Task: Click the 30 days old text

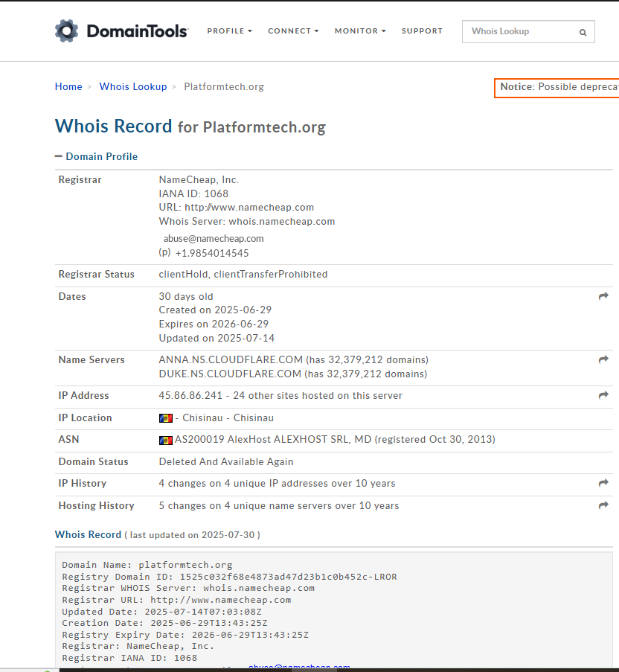Action: [186, 297]
